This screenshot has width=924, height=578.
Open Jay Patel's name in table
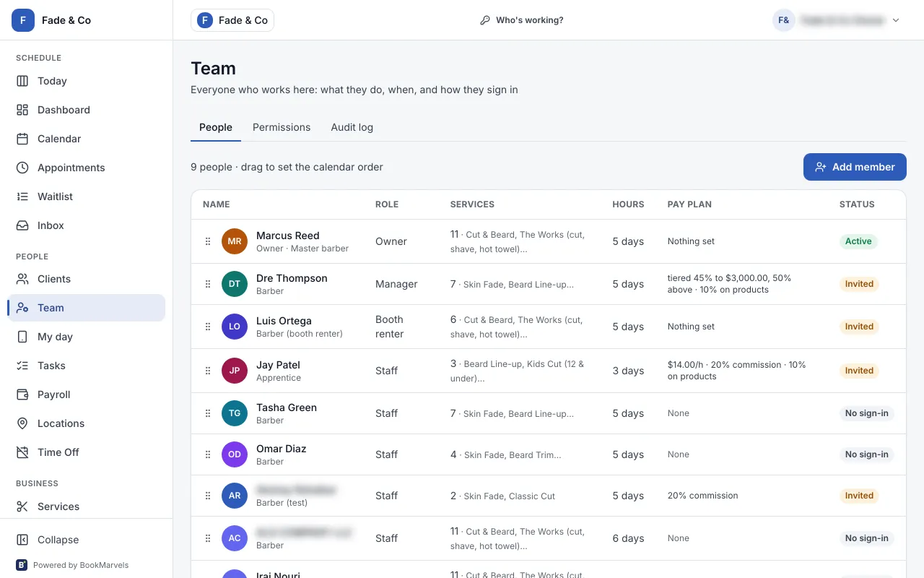tap(278, 365)
